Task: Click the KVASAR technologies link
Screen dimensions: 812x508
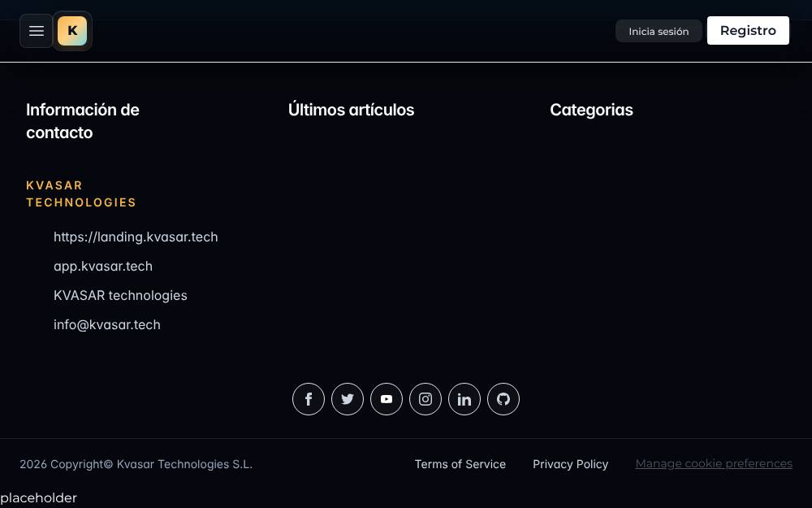Action: (120, 295)
